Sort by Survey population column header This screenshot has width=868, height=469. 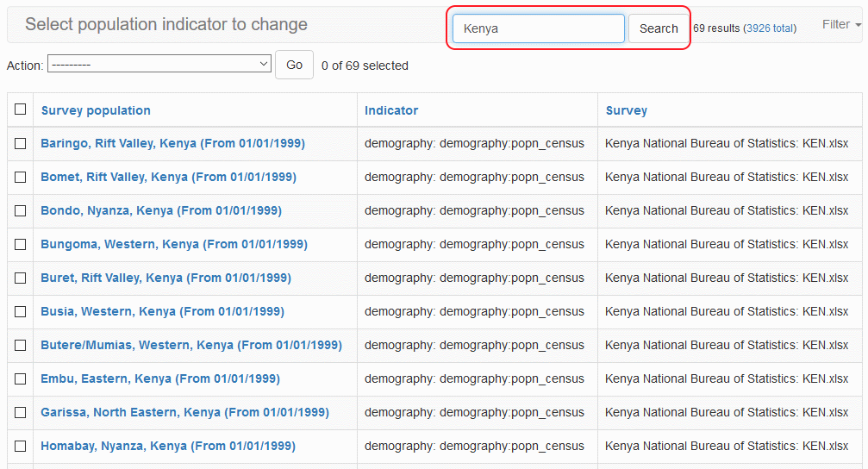(96, 110)
